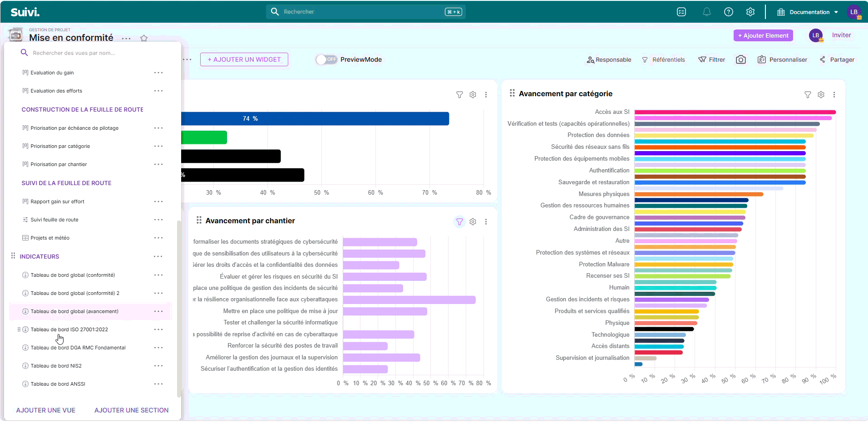
Task: Toggle the PreviewMode switch
Action: (x=326, y=60)
